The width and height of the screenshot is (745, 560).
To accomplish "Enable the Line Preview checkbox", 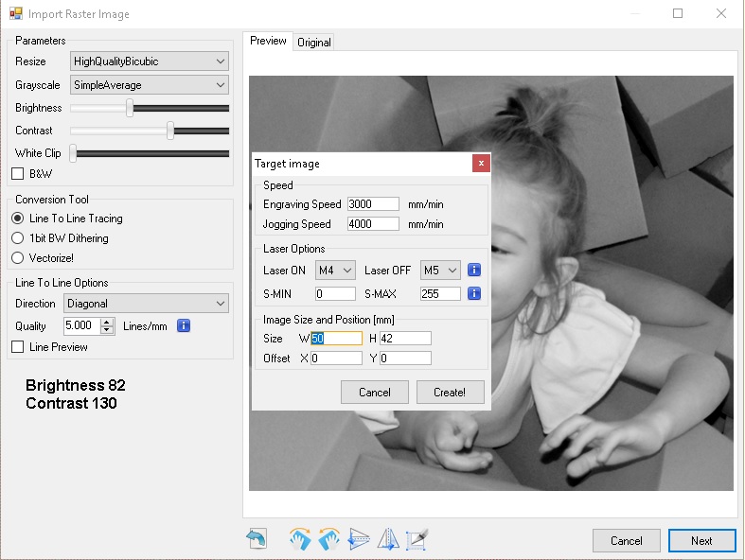I will [18, 347].
